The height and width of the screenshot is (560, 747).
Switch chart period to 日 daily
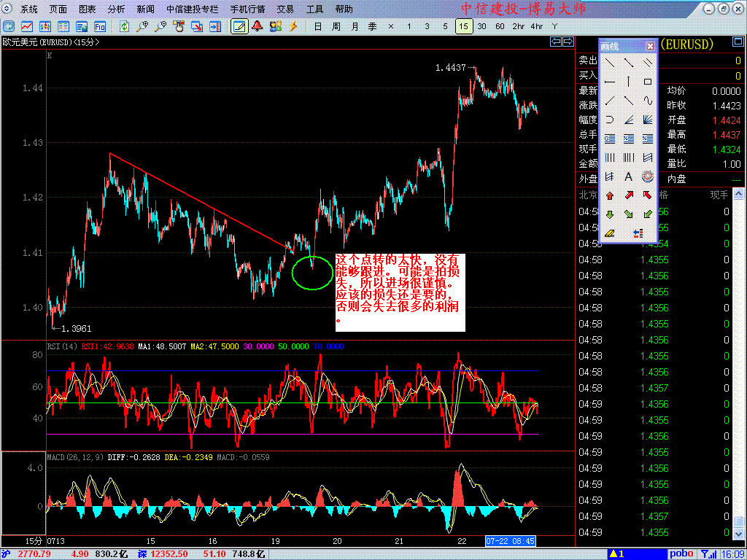tap(318, 27)
